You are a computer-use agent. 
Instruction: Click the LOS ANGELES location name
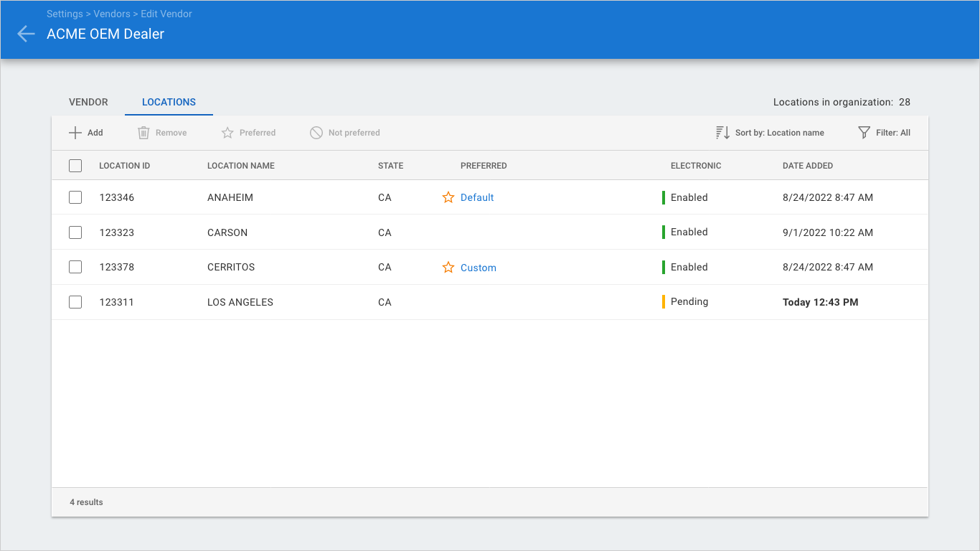pos(240,302)
